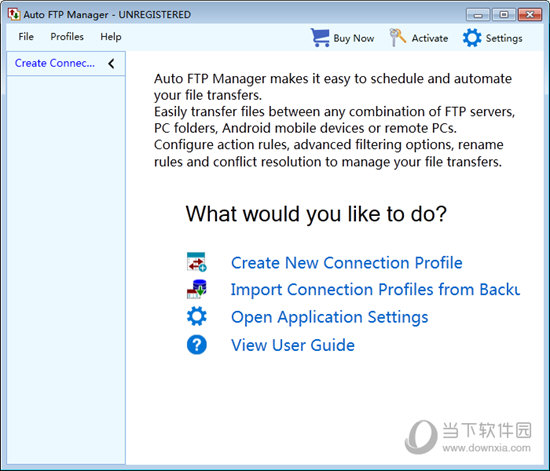Click the Activate keys icon

pos(397,38)
